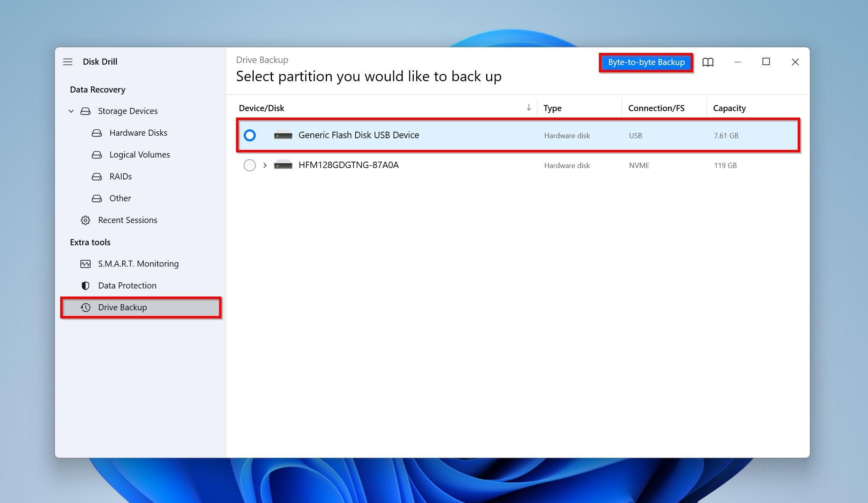Select Generic Flash Disk USB Device radio button
868x503 pixels.
click(x=250, y=135)
